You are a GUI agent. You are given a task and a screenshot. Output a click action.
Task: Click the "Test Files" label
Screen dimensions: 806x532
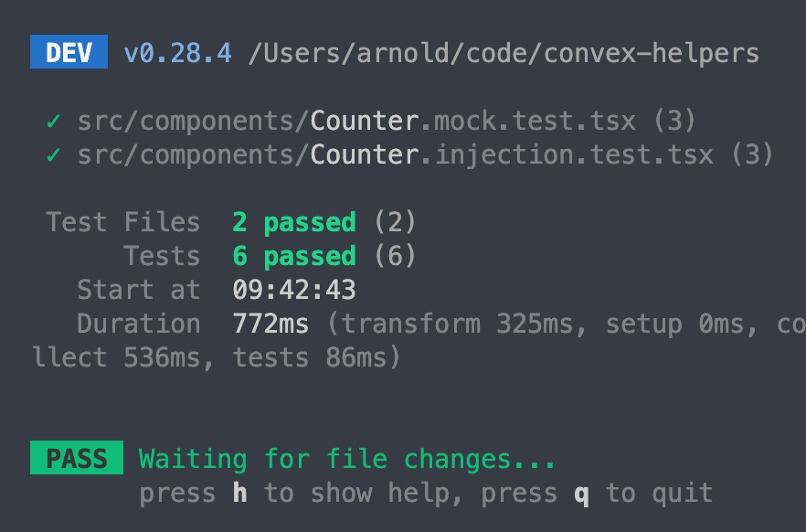(x=122, y=222)
